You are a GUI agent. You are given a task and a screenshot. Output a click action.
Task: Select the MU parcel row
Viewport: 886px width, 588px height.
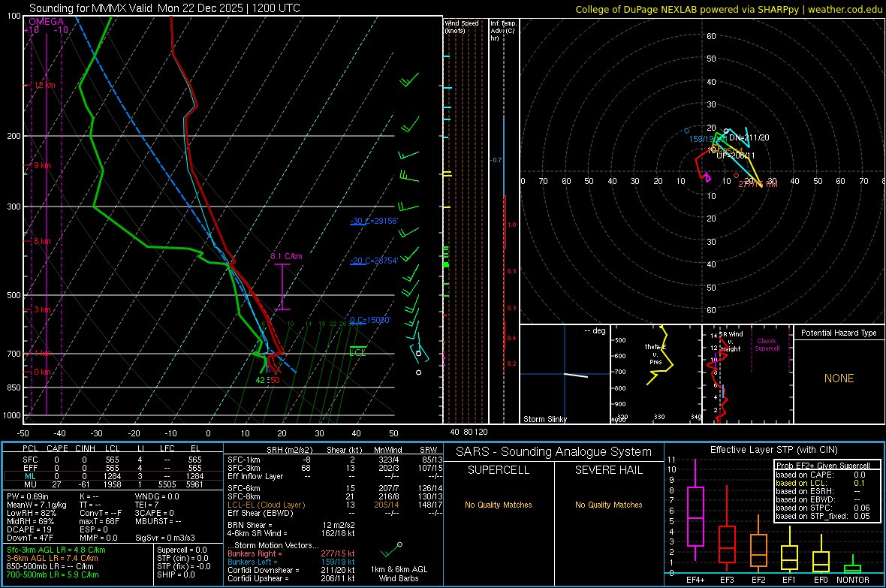(113, 484)
